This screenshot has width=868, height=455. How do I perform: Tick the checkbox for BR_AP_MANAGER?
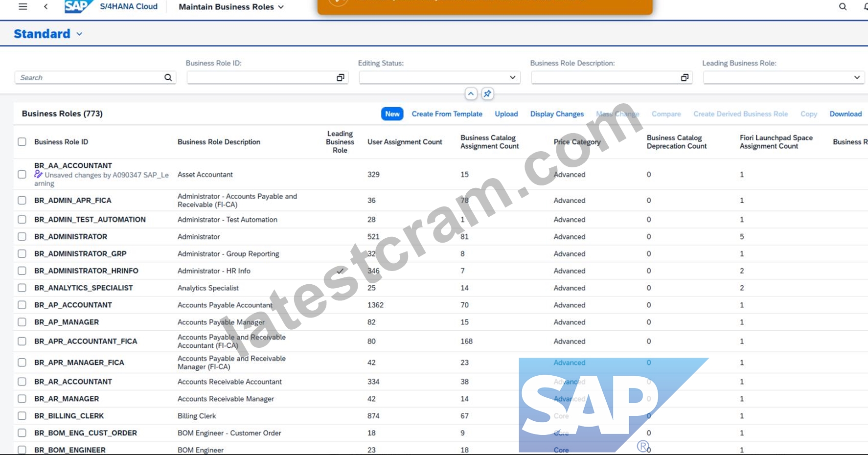[22, 322]
